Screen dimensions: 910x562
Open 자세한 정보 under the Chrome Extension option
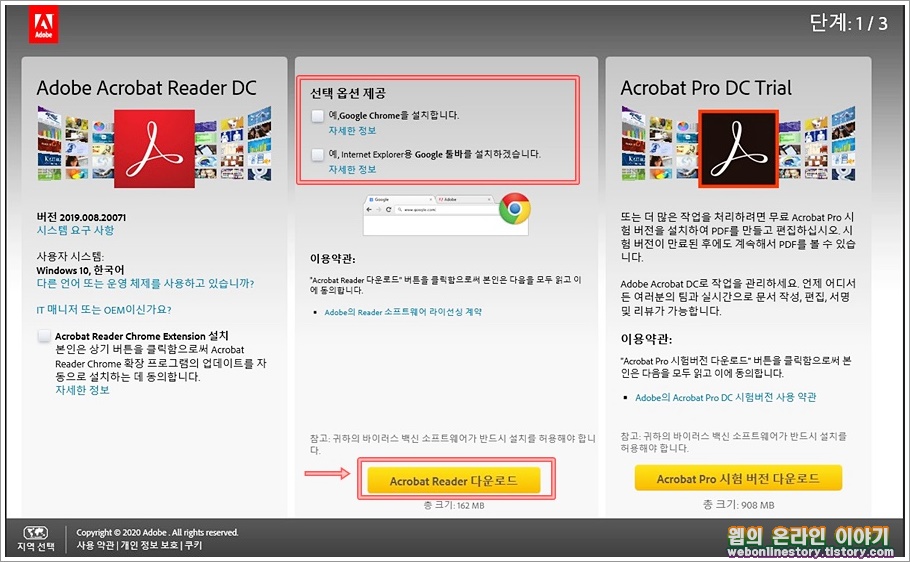(x=82, y=390)
